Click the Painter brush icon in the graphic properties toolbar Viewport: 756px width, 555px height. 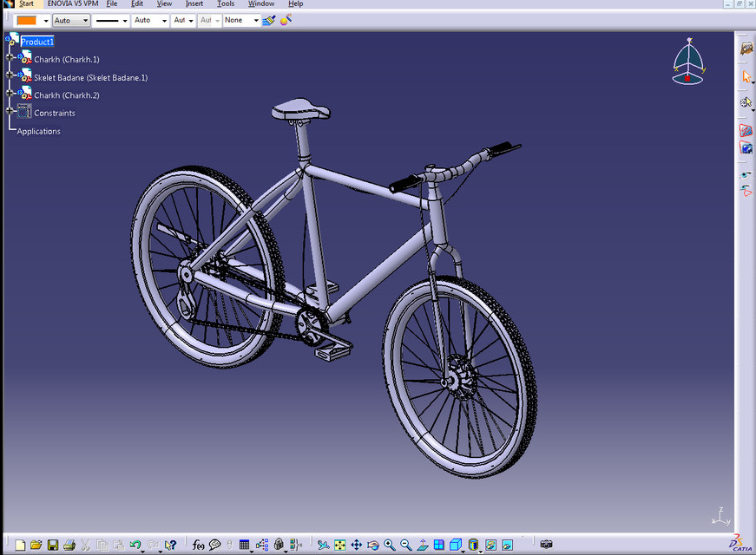[x=269, y=20]
